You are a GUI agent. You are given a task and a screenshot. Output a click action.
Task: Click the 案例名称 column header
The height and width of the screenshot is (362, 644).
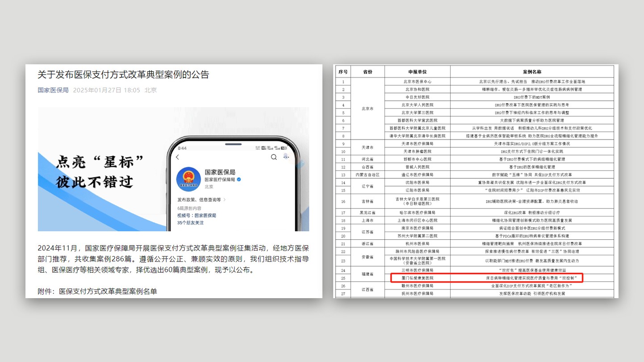tap(532, 71)
